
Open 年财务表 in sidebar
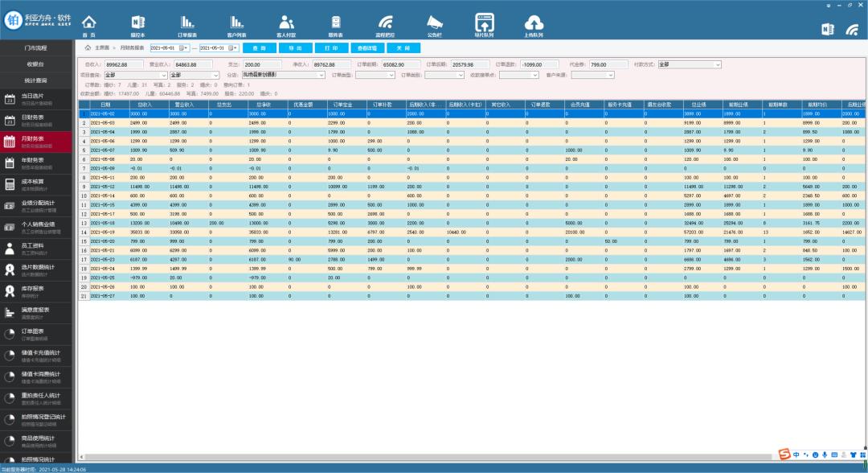[x=36, y=163]
